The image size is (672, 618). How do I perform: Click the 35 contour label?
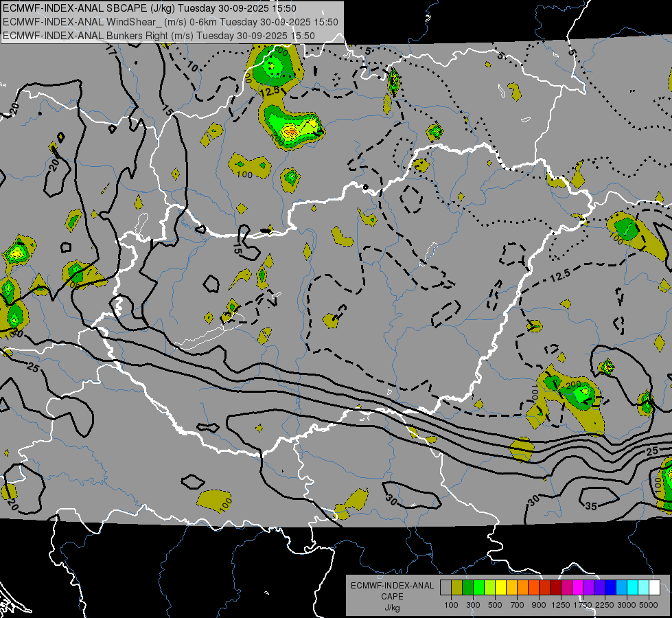(591, 506)
